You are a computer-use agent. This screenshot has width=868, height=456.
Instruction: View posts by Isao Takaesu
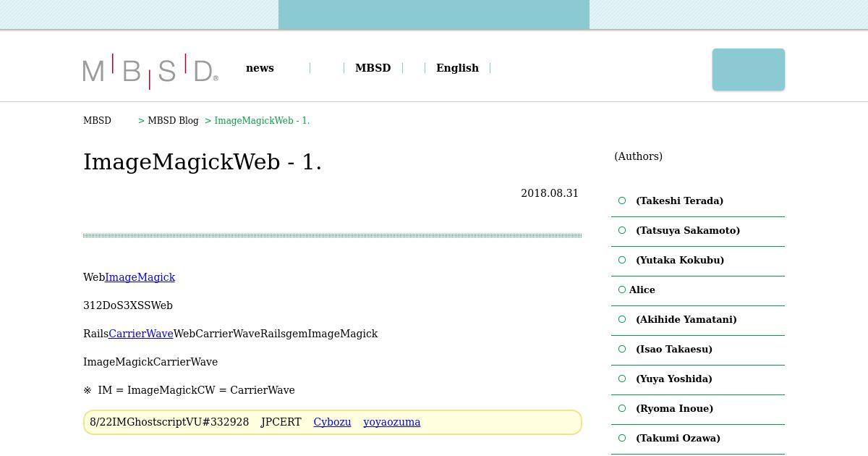(x=674, y=350)
